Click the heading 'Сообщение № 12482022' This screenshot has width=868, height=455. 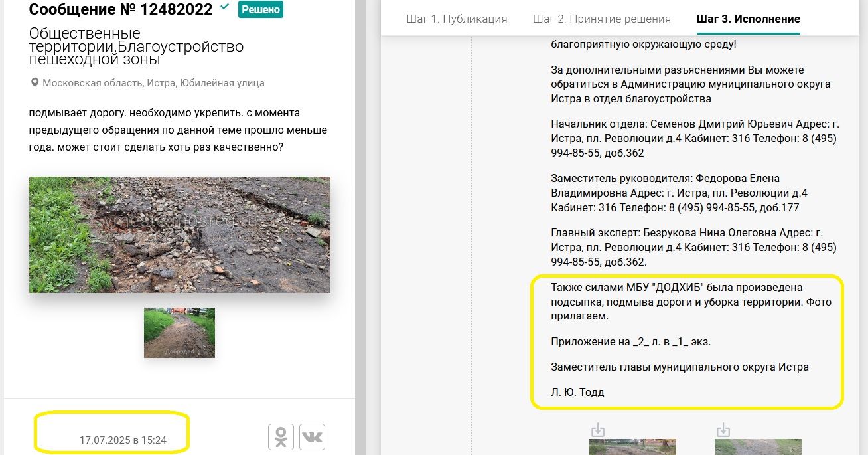coord(121,9)
